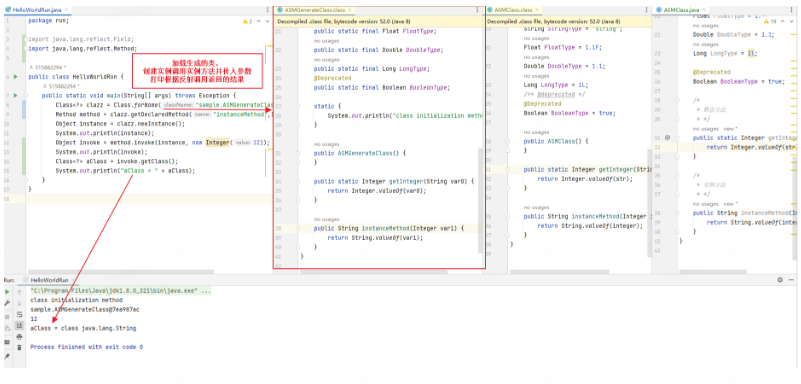Collapse ASMClass constructor fold in ASMClass.class
Viewport: 801px width, 384px height.
point(508,141)
